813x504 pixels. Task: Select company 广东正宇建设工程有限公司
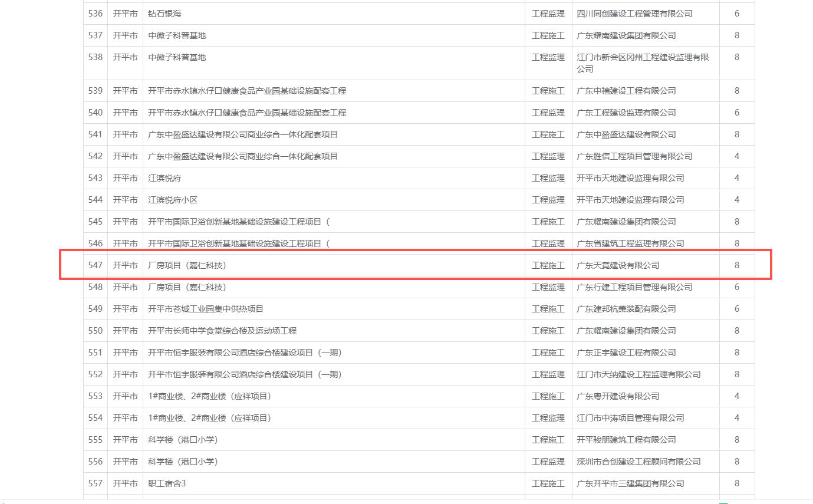(x=626, y=353)
